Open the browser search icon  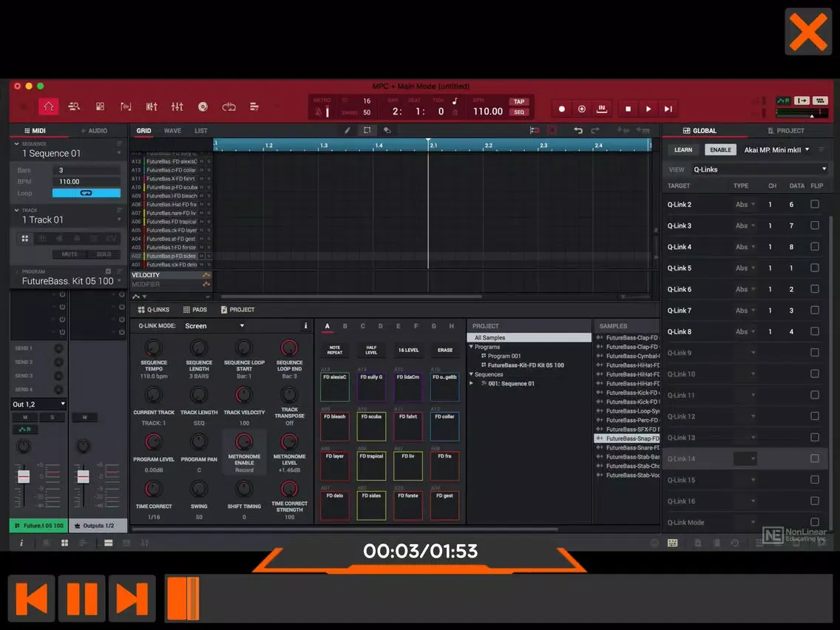pos(74,106)
